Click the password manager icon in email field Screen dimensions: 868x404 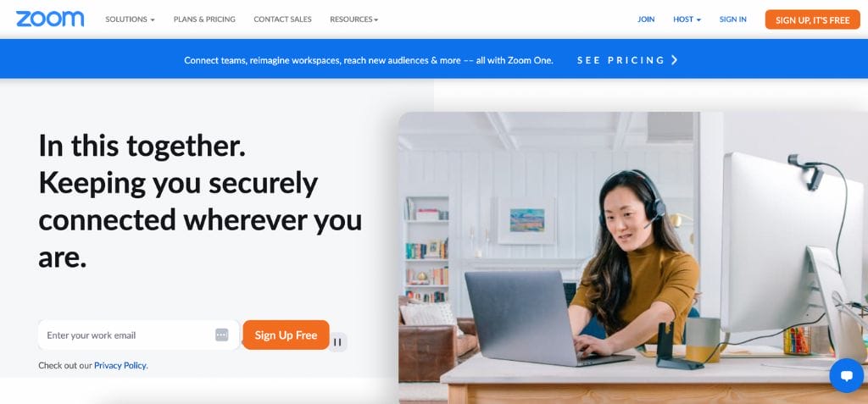click(x=221, y=335)
